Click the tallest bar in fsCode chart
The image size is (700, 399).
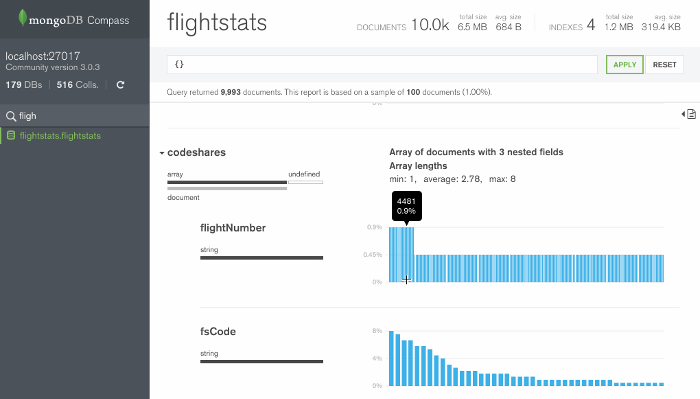(391, 358)
